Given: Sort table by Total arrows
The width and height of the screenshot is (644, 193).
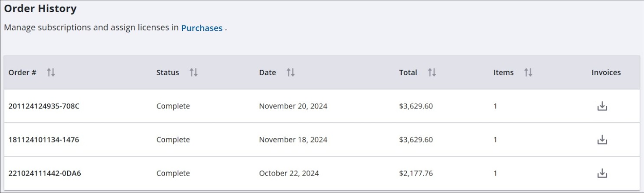Looking at the screenshot, I should (x=432, y=72).
